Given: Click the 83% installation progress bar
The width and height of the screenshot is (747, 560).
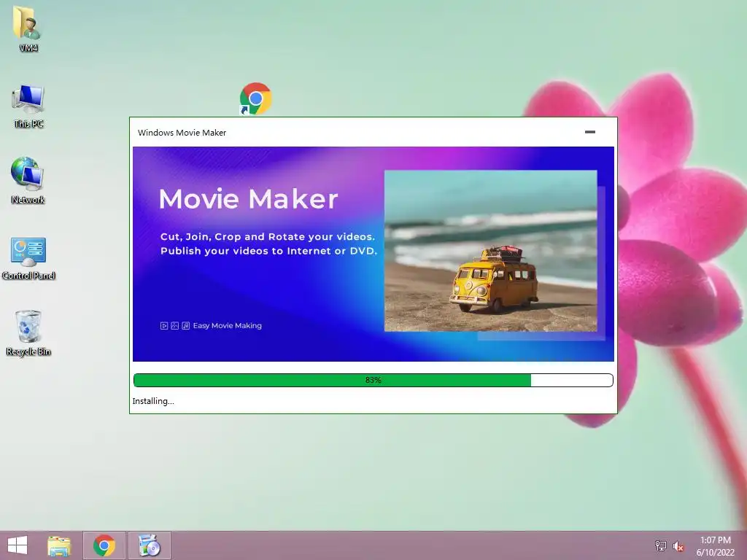Looking at the screenshot, I should [x=373, y=380].
